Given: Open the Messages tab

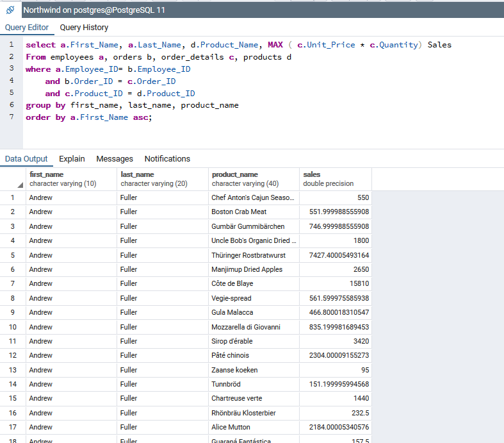Looking at the screenshot, I should 115,158.
